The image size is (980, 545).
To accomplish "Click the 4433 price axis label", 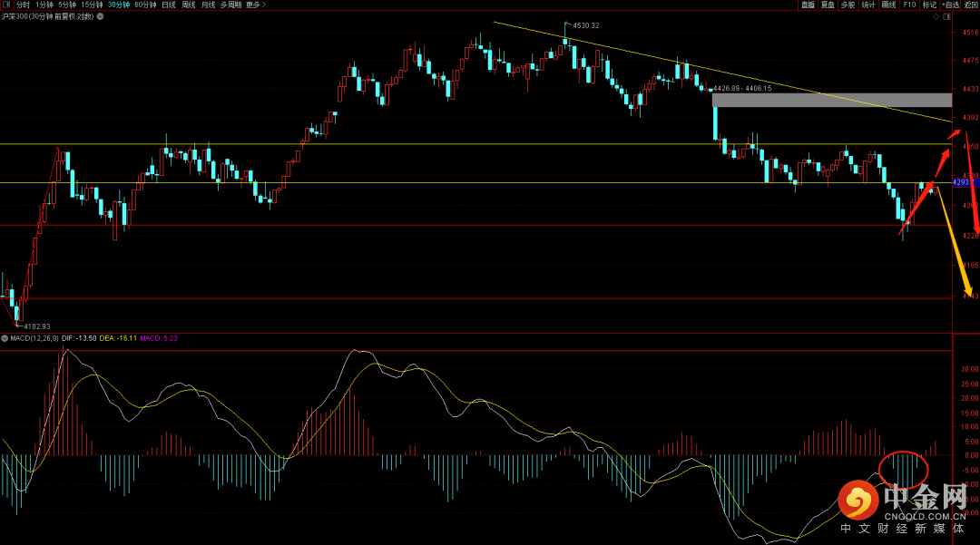I will point(971,89).
